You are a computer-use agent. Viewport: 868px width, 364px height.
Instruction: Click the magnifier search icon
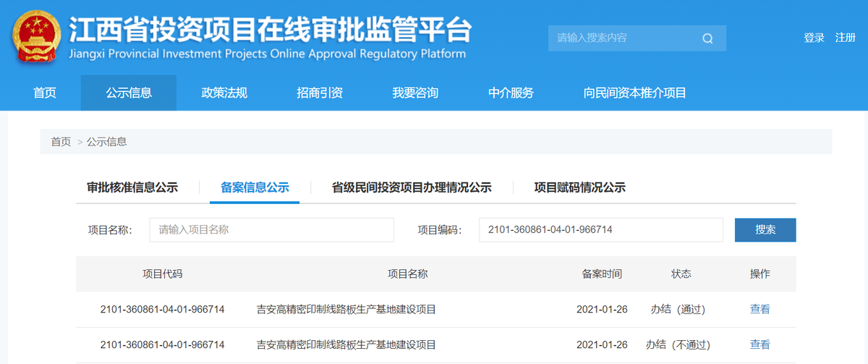[x=707, y=38]
